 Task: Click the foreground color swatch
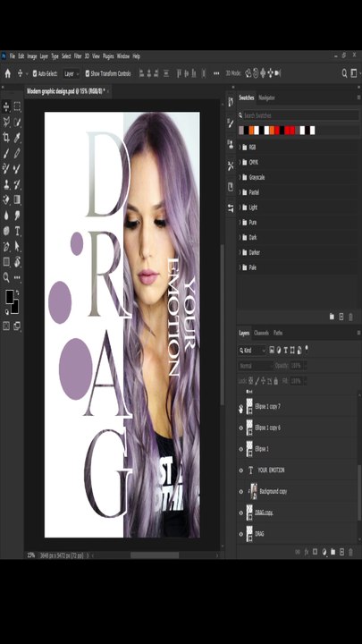(9, 297)
